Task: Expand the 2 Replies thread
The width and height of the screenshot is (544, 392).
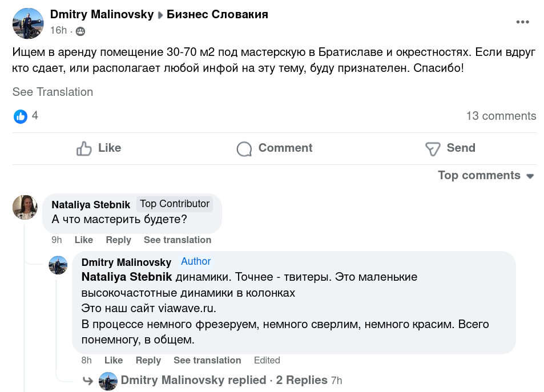Action: pyautogui.click(x=301, y=380)
